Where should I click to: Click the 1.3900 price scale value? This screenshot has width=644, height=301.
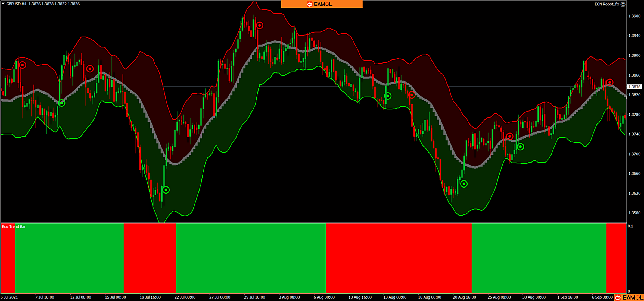634,55
